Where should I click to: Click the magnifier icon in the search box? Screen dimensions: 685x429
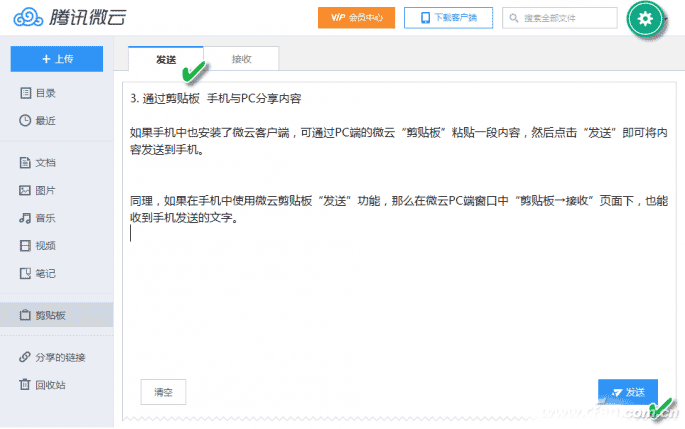coord(514,18)
